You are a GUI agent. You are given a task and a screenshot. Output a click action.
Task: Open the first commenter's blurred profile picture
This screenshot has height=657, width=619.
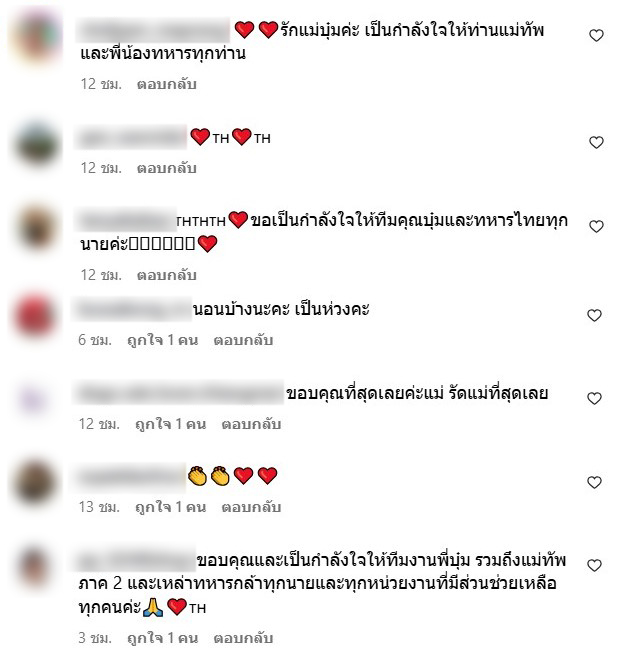(37, 36)
